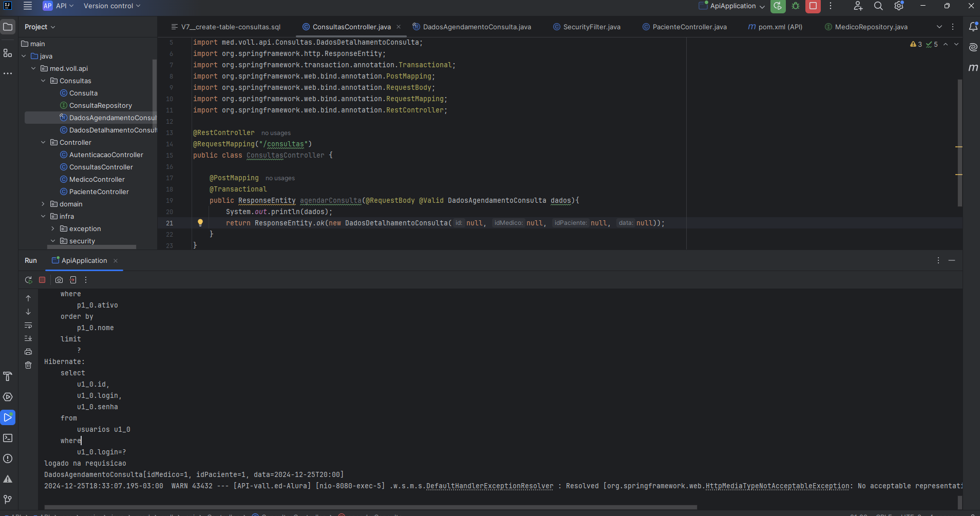Switch to DadosAgendamentoConsulta.java tab
Viewport: 980px width, 516px height.
coord(472,27)
